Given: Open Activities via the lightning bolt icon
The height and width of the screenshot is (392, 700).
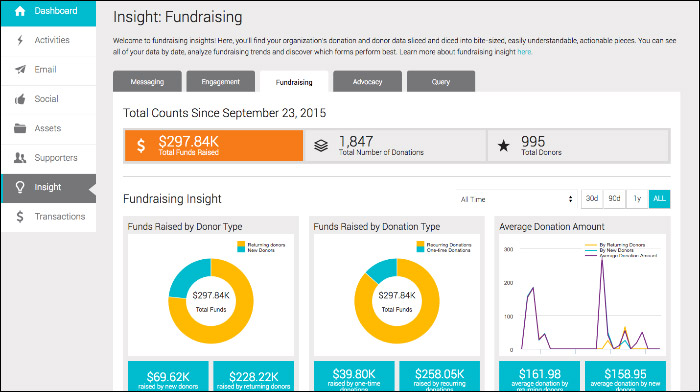Looking at the screenshot, I should [20, 40].
